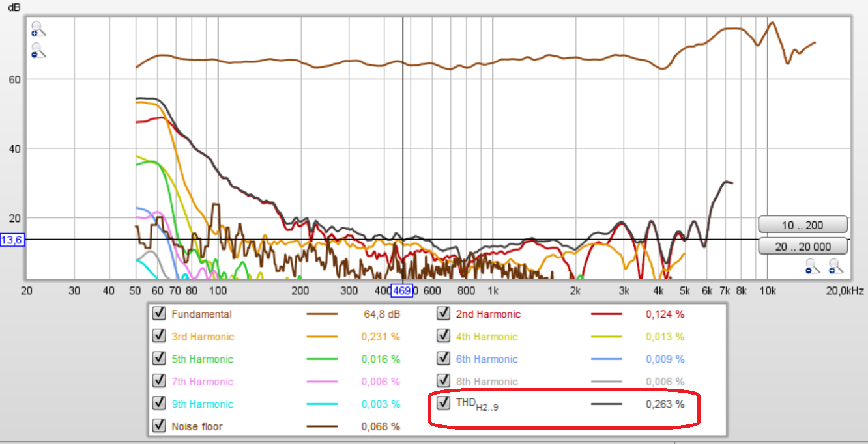Click the THD dark gray line swatch
Viewport: 868px width, 444px height.
point(607,404)
